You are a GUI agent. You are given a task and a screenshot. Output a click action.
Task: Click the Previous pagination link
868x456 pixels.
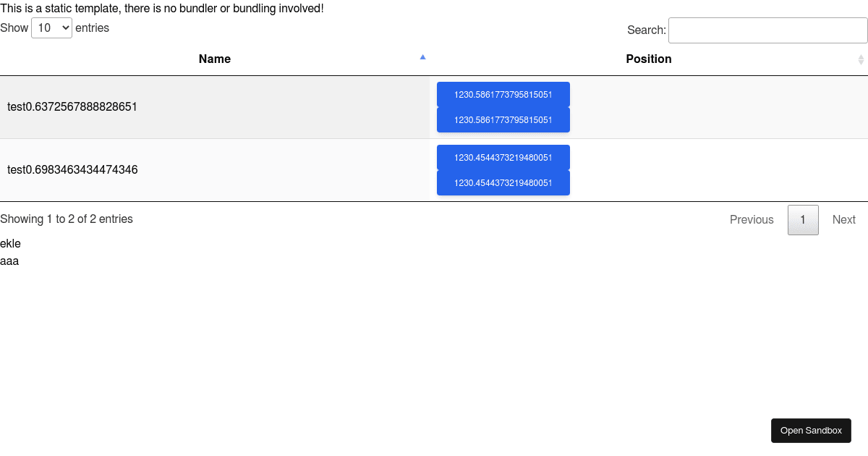751,219
